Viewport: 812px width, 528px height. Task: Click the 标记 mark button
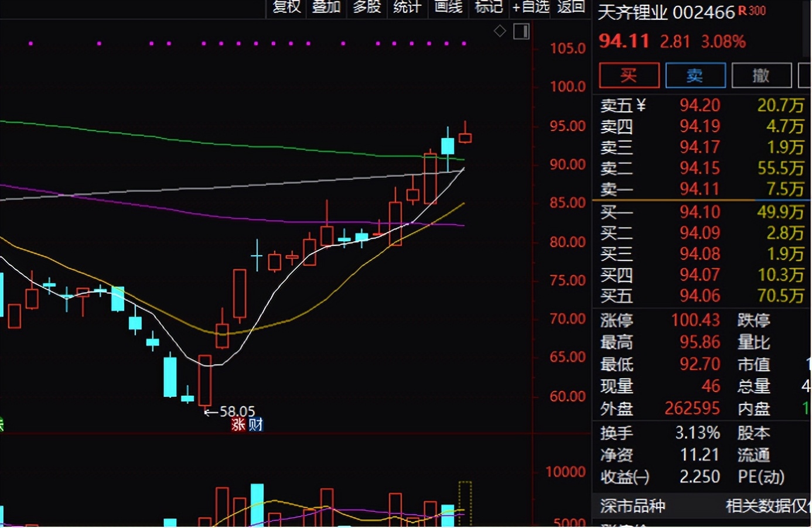[489, 7]
